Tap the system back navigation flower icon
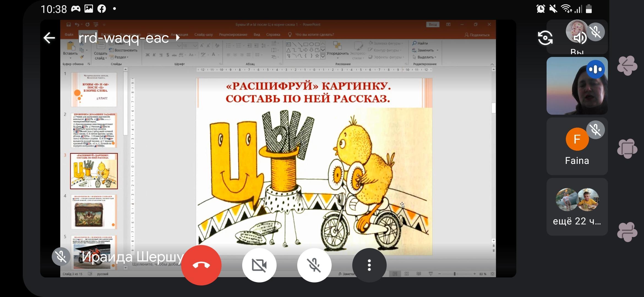This screenshot has height=297, width=644. 627,66
